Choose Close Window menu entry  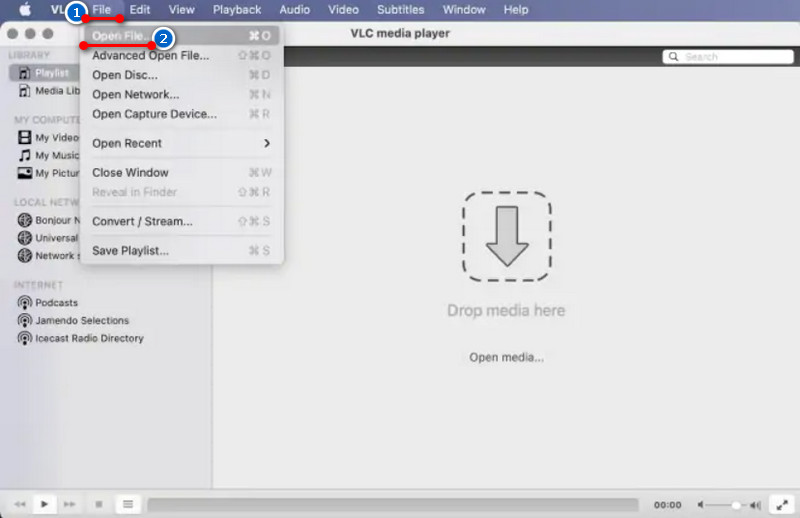click(182, 172)
